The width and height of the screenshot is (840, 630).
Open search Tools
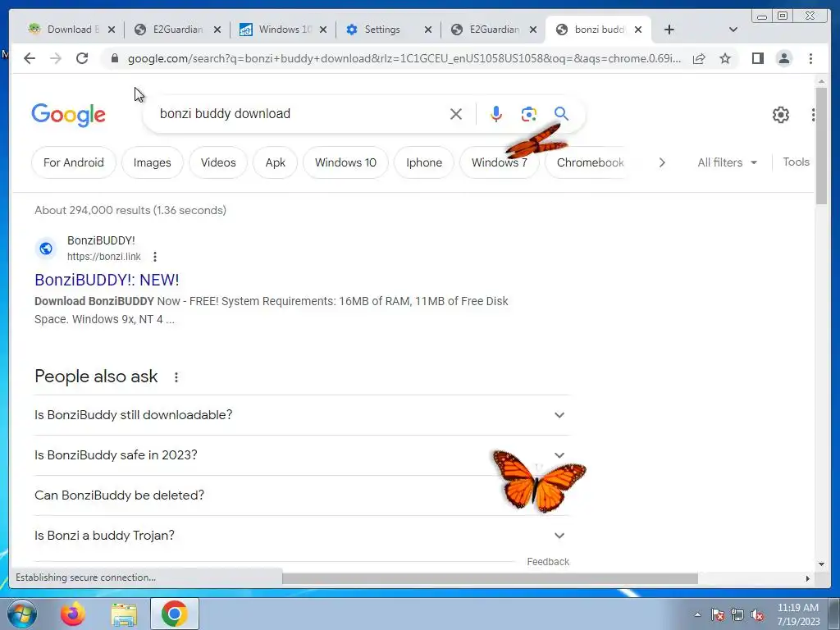coord(796,162)
